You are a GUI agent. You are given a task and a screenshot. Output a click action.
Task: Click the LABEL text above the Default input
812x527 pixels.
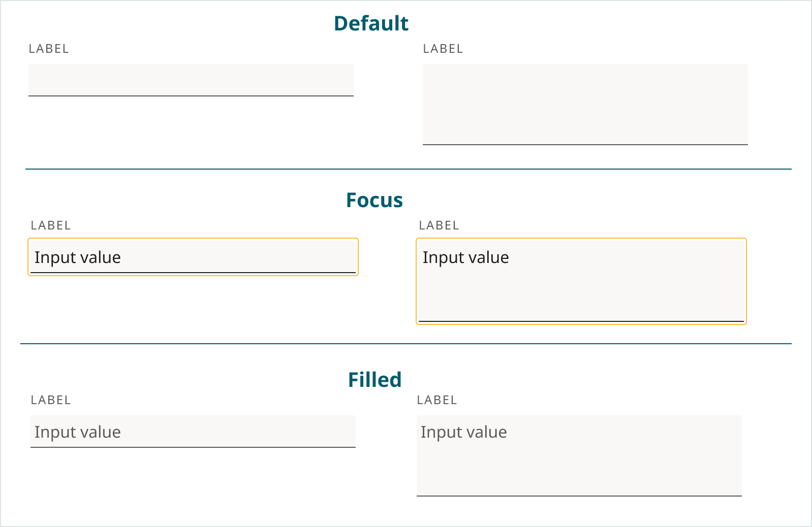(x=49, y=49)
